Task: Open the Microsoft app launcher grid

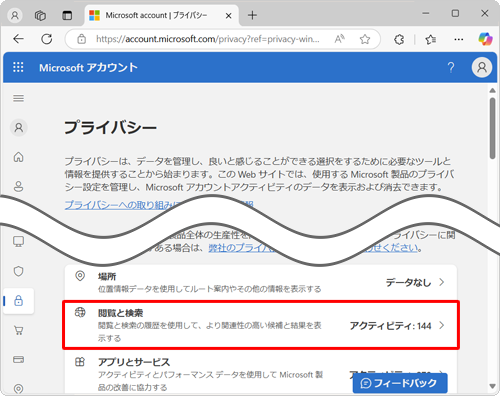Action: (18, 67)
